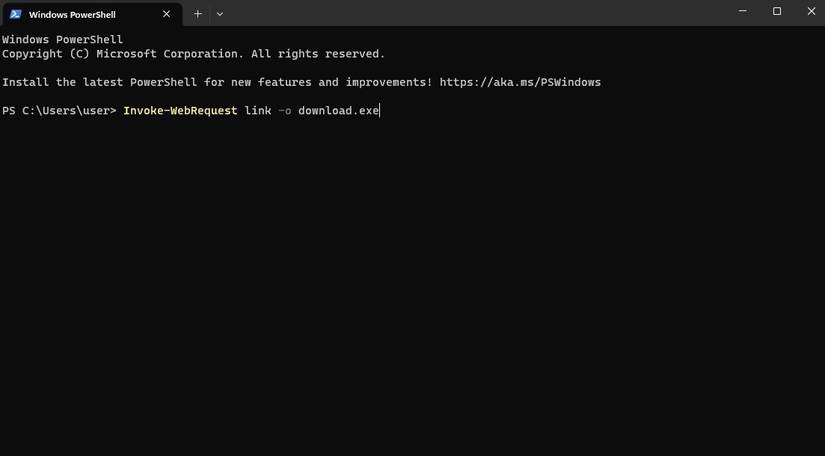This screenshot has height=456, width=825.
Task: Close the terminal window
Action: (811, 12)
